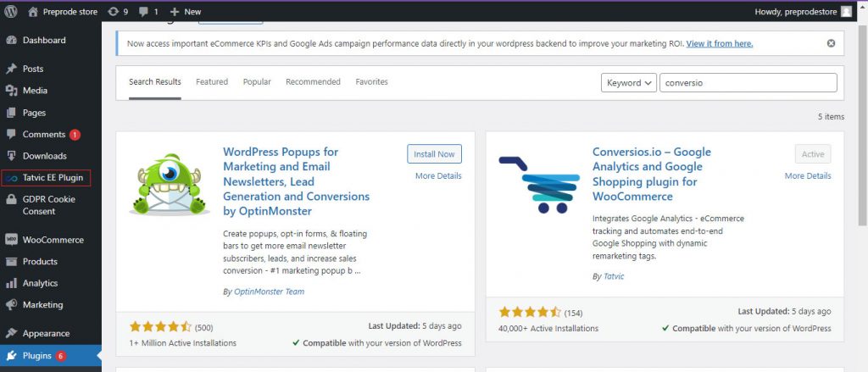
Task: Open the WordPress Popups plugin title link
Action: click(296, 181)
